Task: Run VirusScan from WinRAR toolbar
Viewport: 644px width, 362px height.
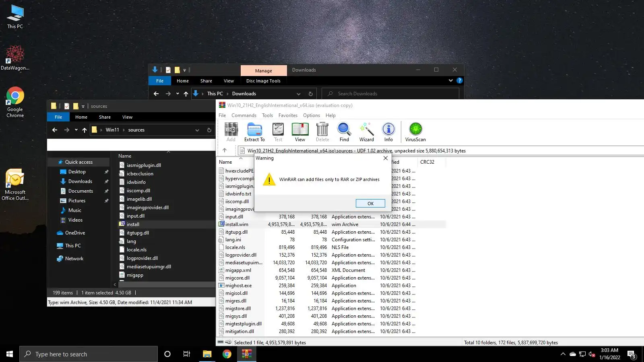Action: [415, 132]
